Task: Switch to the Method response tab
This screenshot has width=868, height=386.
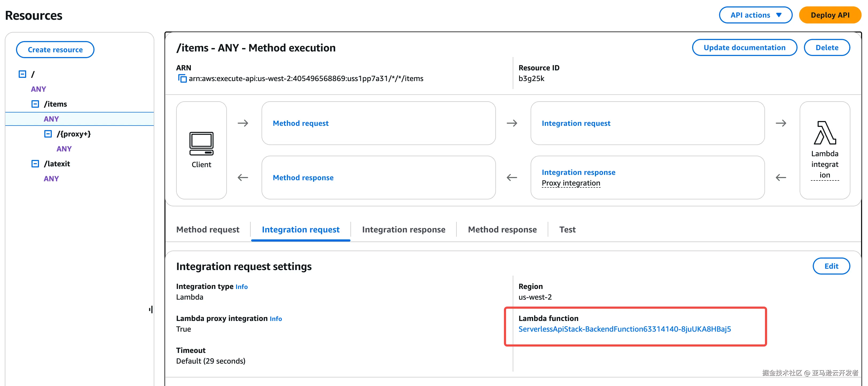Action: click(502, 230)
